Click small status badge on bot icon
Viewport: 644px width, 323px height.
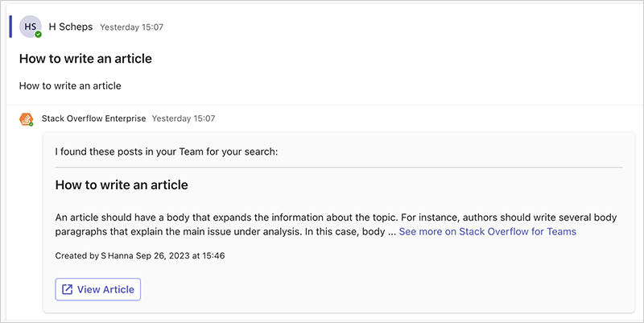(x=31, y=124)
